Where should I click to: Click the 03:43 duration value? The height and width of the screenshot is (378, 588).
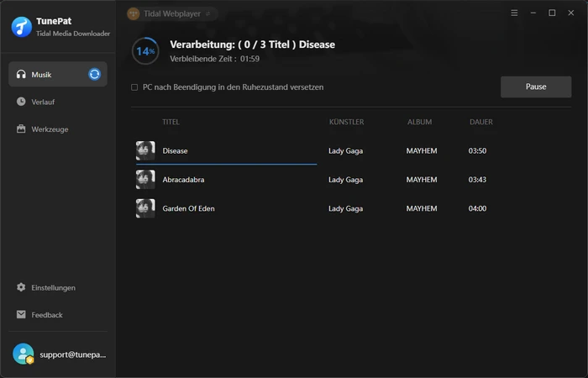point(477,180)
